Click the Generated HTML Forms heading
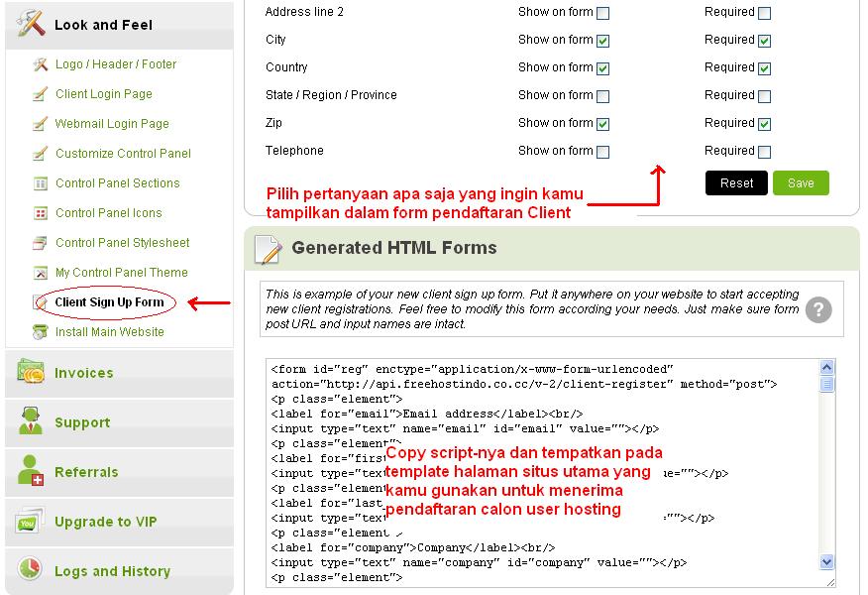 (394, 248)
